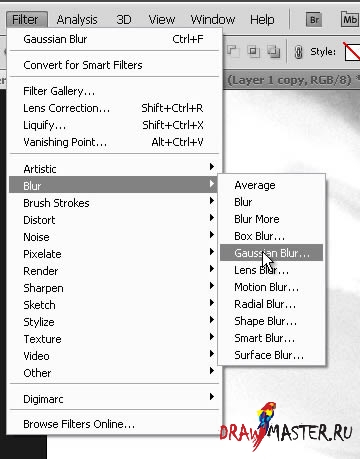The image size is (360, 459).
Task: Launch Bridge with the Br icon
Action: pos(314,20)
